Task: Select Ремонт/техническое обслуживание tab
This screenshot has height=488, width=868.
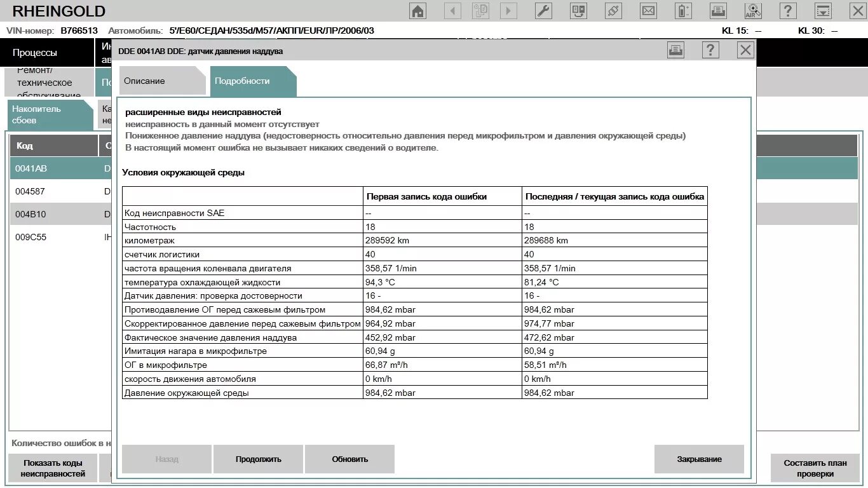Action: coord(50,83)
